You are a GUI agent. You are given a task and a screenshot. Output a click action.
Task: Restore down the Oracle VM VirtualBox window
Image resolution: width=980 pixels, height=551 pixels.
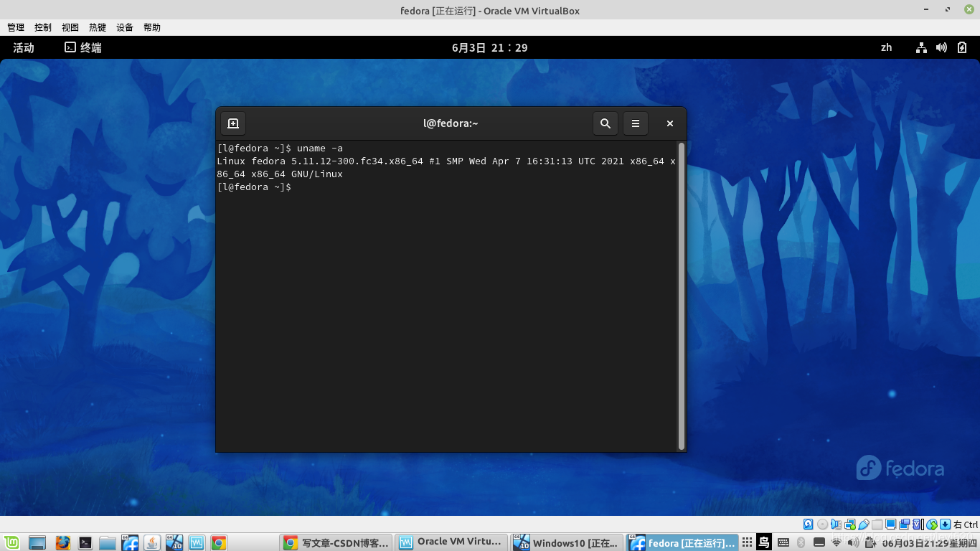(948, 9)
